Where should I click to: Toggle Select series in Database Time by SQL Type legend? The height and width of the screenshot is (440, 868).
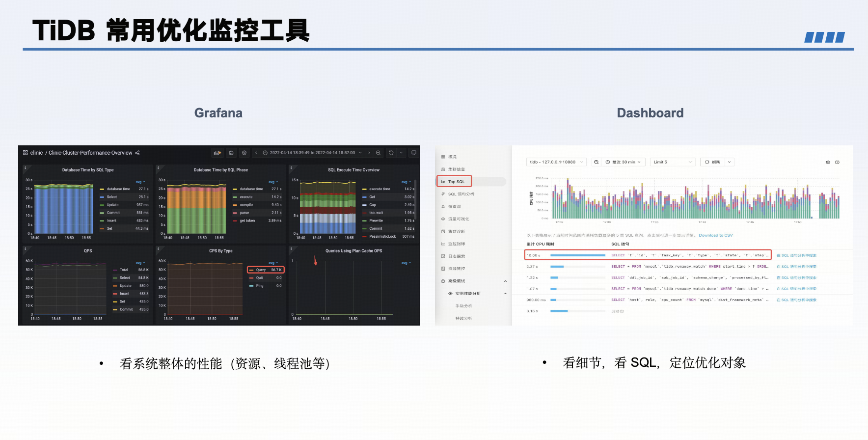pyautogui.click(x=111, y=197)
